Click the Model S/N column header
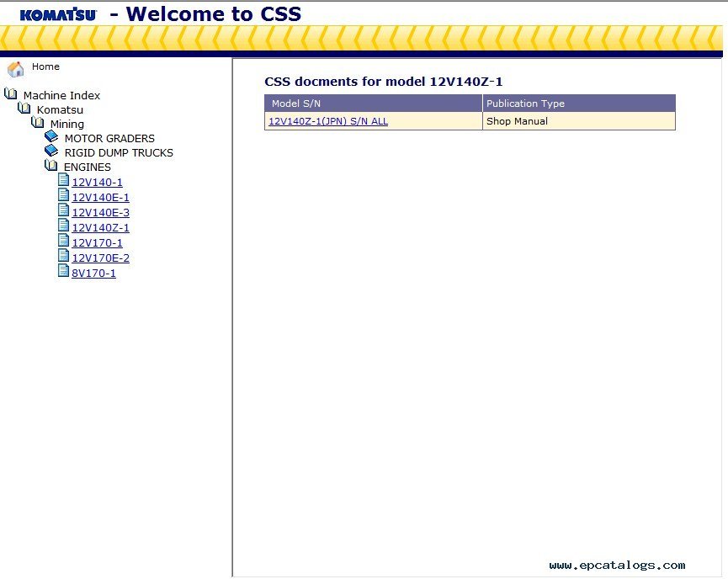 pos(374,104)
